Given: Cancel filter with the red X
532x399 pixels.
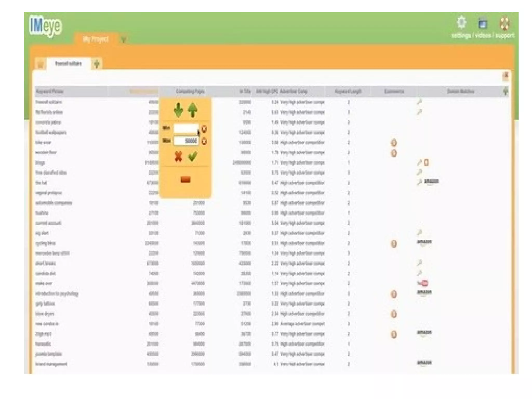Looking at the screenshot, I should point(178,157).
